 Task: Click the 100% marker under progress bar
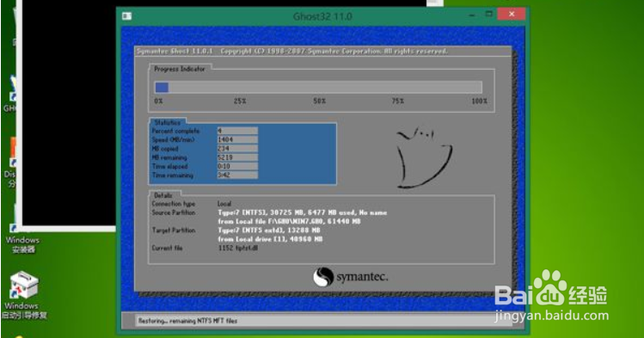pyautogui.click(x=479, y=101)
